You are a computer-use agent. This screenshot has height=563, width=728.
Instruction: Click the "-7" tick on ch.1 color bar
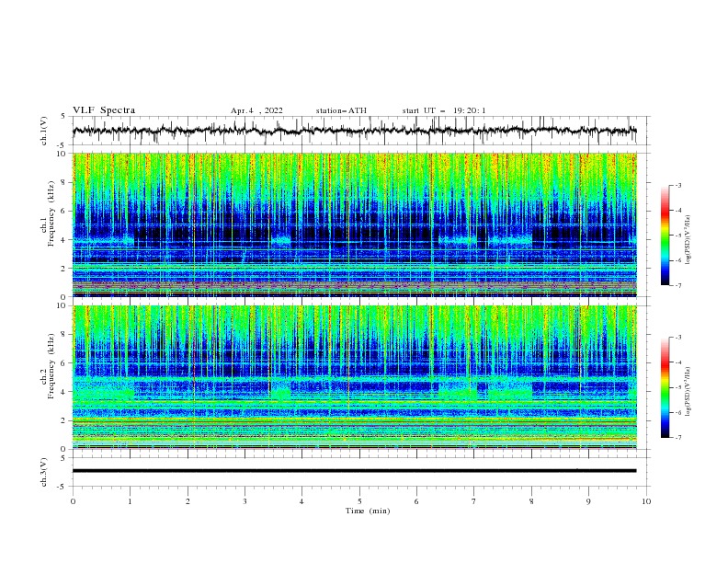[677, 285]
